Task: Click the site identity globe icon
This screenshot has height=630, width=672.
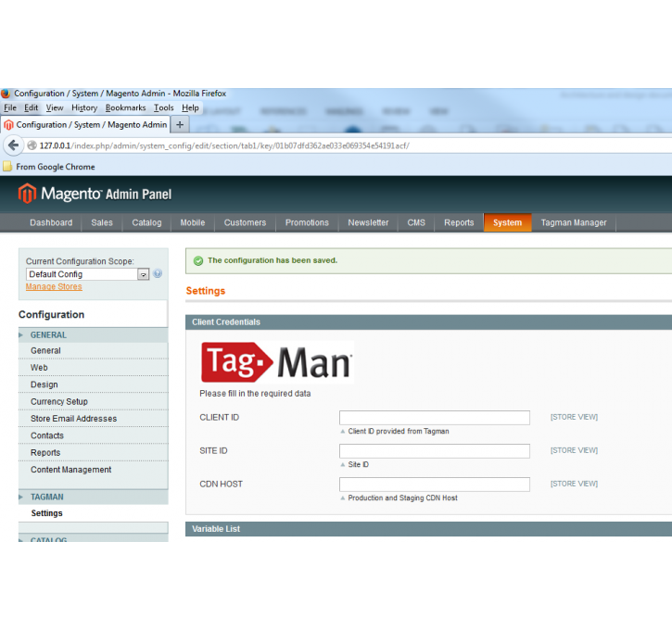Action: pyautogui.click(x=32, y=145)
